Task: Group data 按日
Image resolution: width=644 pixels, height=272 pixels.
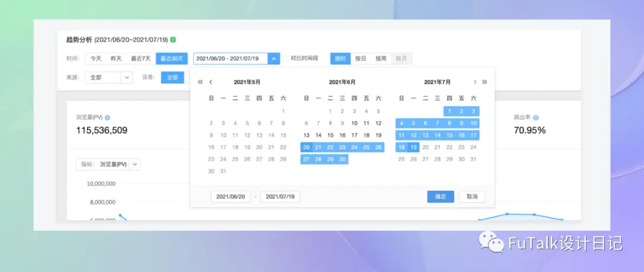Action: coord(361,58)
